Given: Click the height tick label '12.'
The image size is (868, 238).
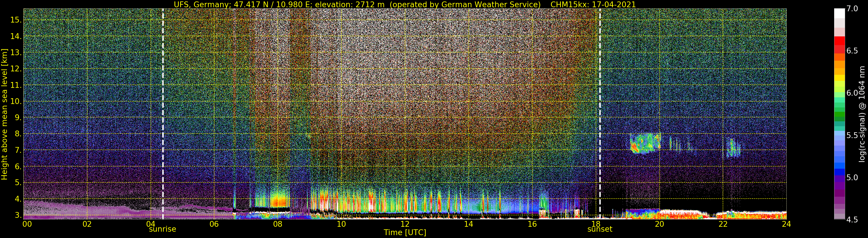Looking at the screenshot, I should [16, 69].
